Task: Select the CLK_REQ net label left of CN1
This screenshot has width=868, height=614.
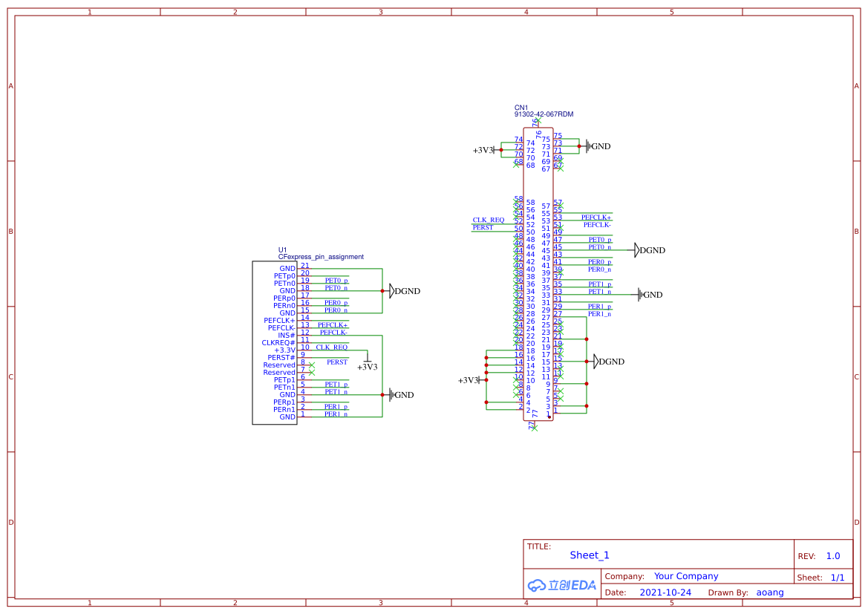Action: click(x=488, y=220)
